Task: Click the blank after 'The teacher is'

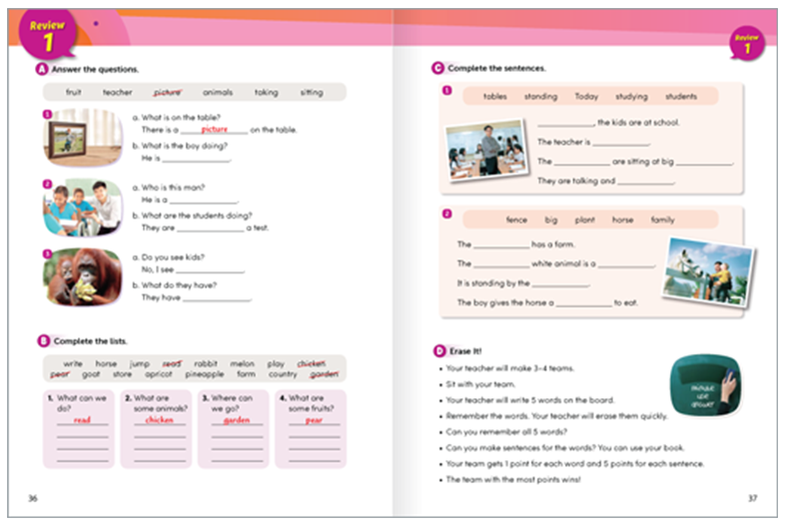Action: coord(621,142)
